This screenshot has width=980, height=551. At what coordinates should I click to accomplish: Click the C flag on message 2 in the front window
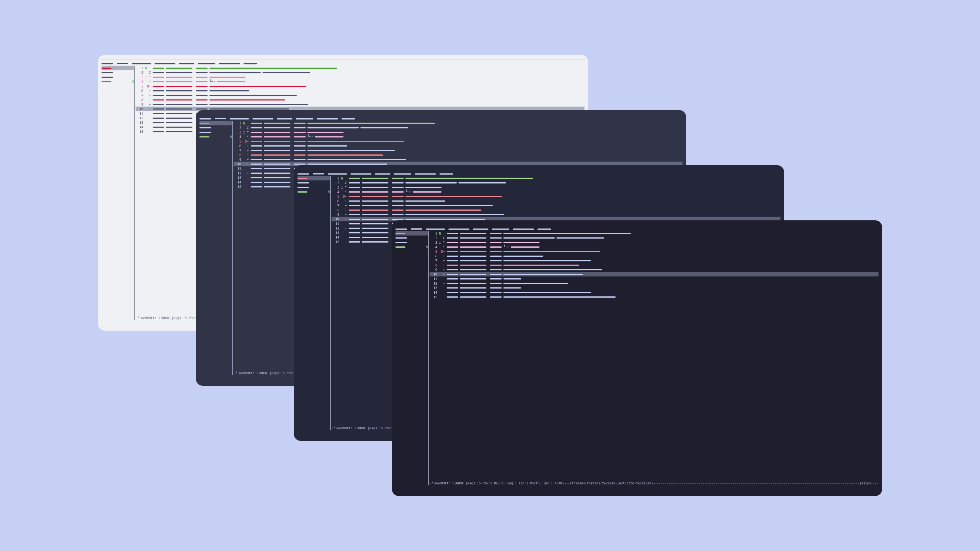click(x=444, y=238)
